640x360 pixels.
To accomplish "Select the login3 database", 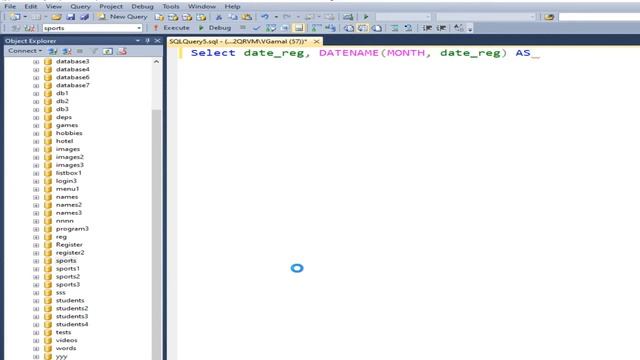I will (66, 181).
